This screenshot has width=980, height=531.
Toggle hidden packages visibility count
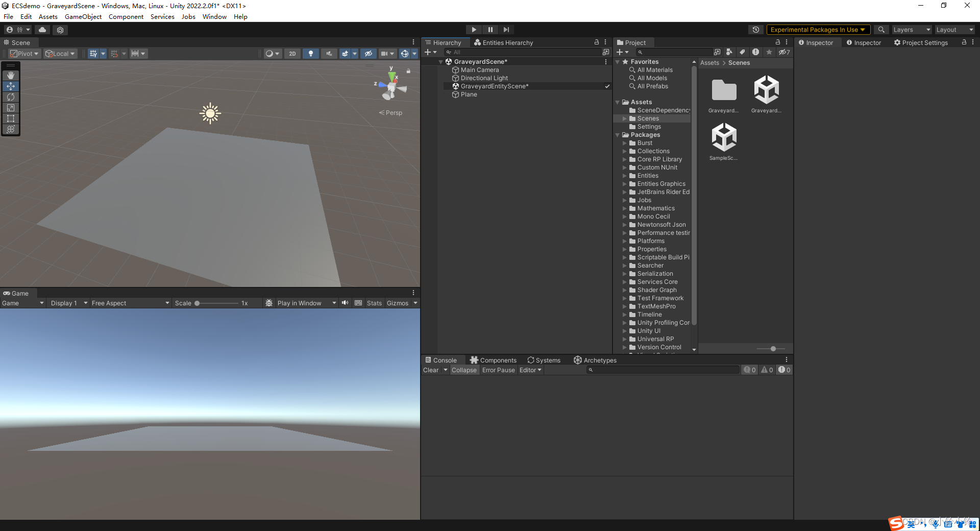[785, 52]
